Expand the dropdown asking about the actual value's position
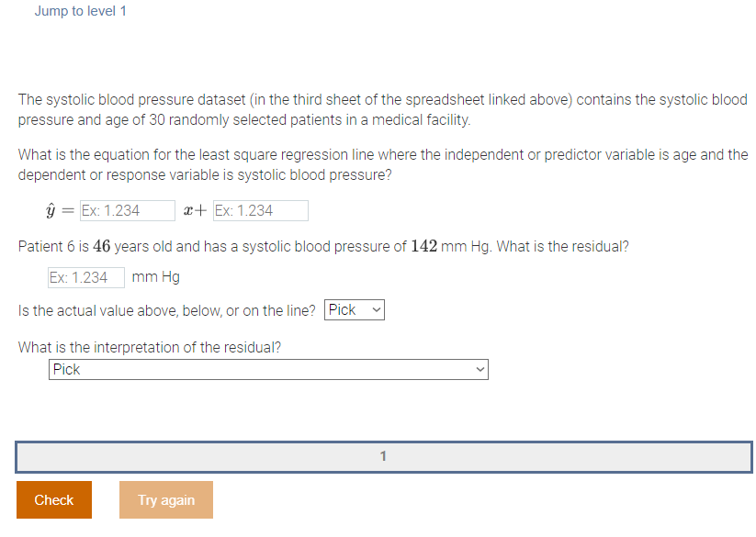Viewport: 756px width, 537px height. 354,309
